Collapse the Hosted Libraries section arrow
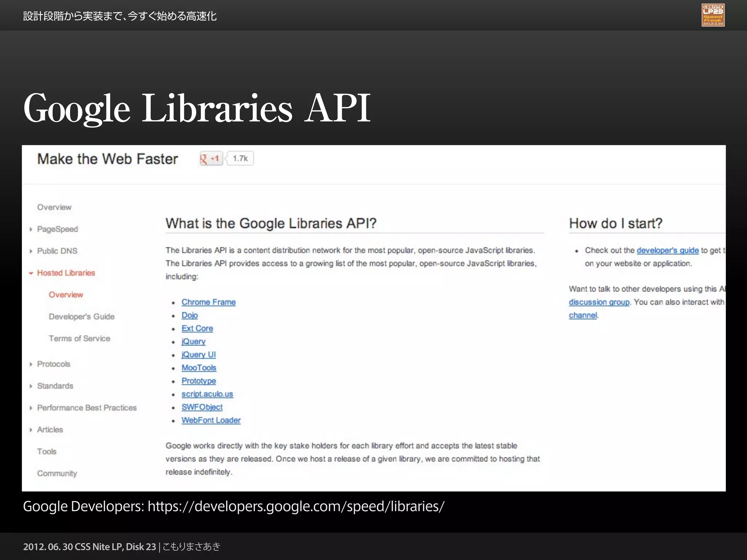Image resolution: width=747 pixels, height=560 pixels. coord(31,273)
